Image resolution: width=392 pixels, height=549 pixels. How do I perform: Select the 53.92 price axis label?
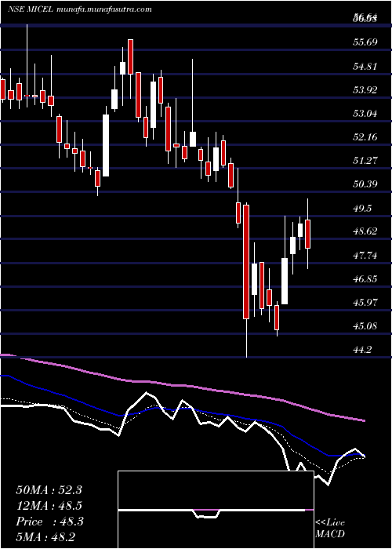[365, 90]
